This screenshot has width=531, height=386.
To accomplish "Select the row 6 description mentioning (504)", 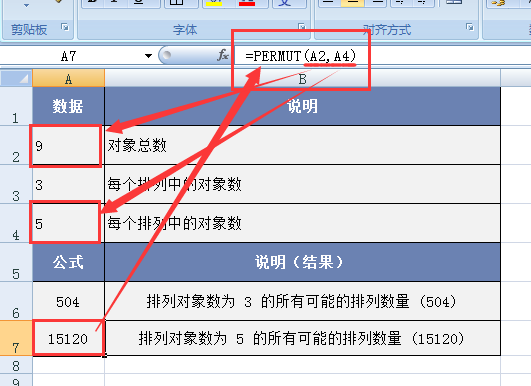I will tap(302, 301).
